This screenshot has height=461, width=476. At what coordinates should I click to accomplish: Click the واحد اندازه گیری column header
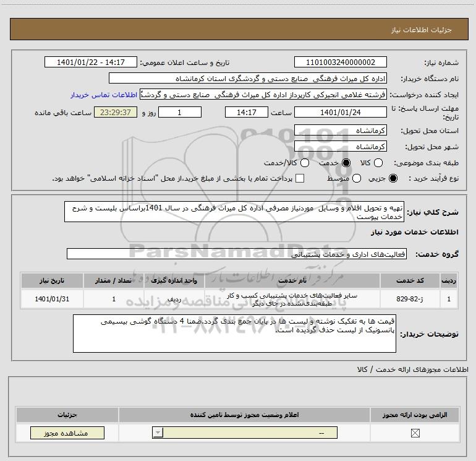click(x=174, y=280)
